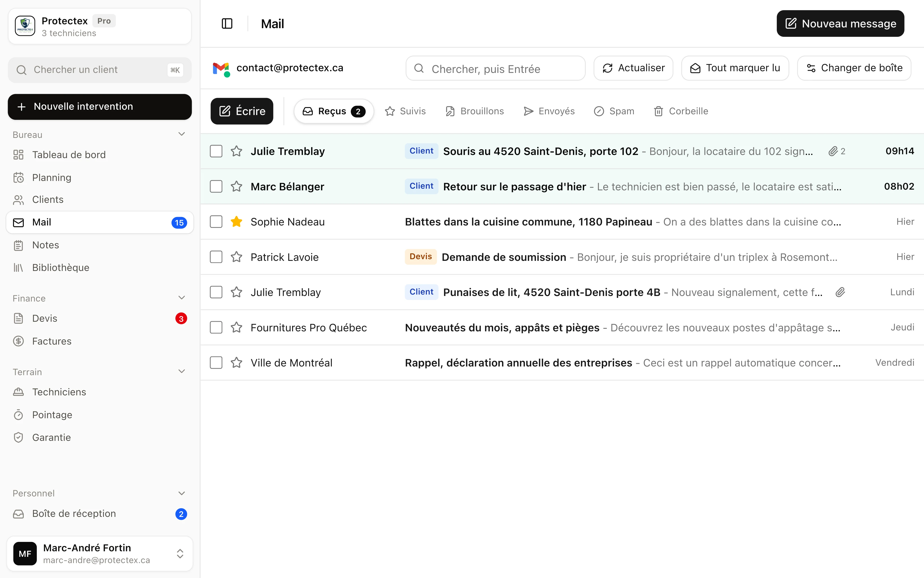Switch to the Reçus tab

pyautogui.click(x=334, y=111)
